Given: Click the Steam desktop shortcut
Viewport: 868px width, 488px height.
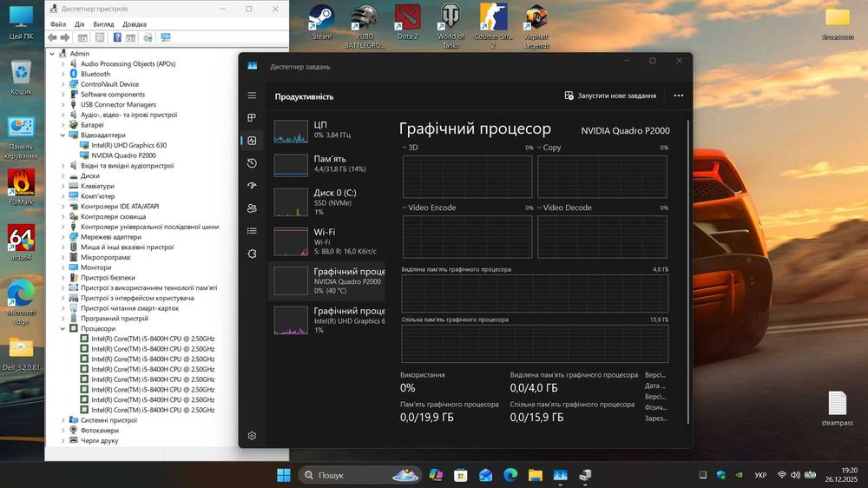Looking at the screenshot, I should point(322,23).
